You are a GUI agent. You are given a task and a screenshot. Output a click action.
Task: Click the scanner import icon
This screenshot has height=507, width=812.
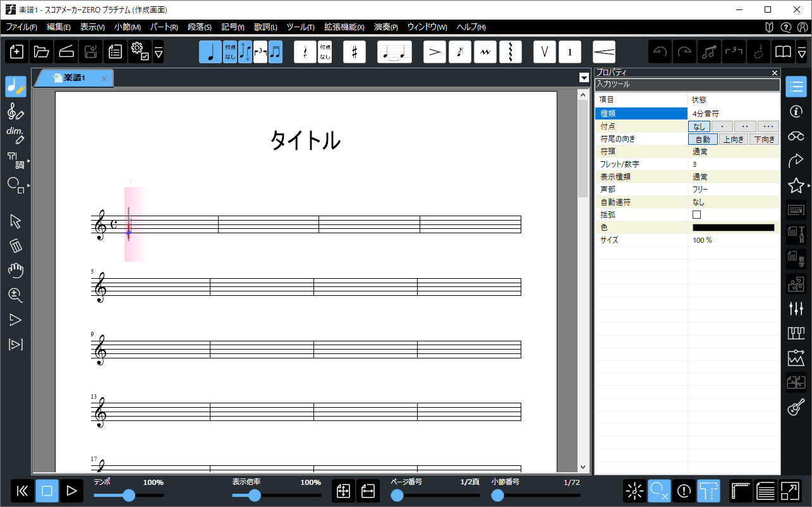point(66,52)
